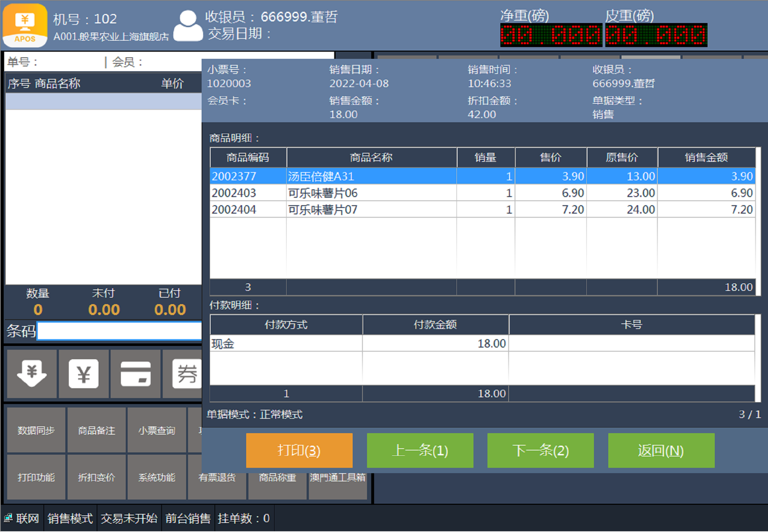Open the 系统功能 system menu
This screenshot has width=768, height=532.
[157, 477]
